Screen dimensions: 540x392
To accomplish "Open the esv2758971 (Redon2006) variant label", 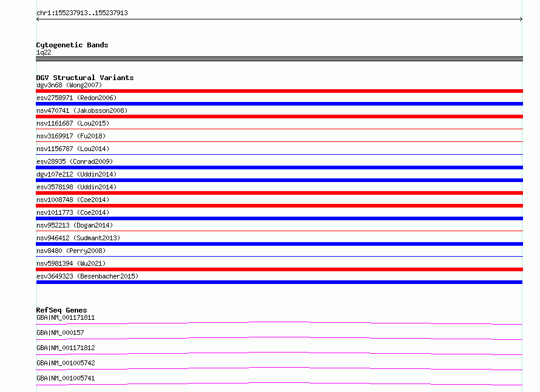I will tap(76, 98).
